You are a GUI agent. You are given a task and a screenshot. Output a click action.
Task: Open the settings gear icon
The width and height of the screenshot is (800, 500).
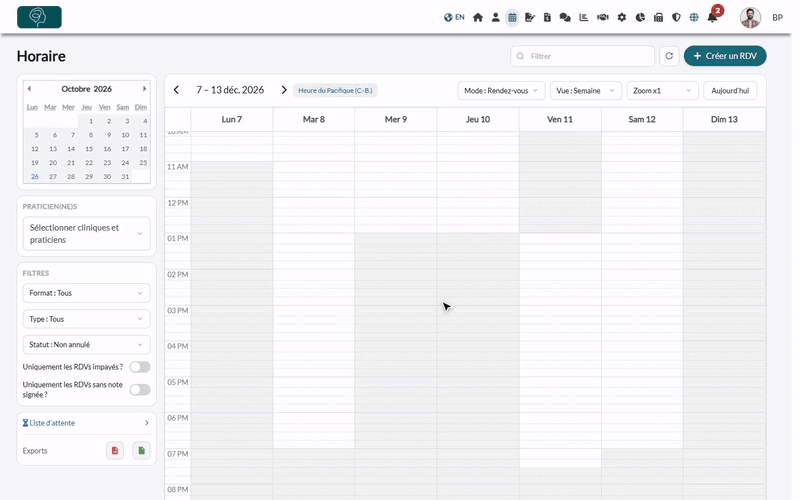[x=621, y=17]
